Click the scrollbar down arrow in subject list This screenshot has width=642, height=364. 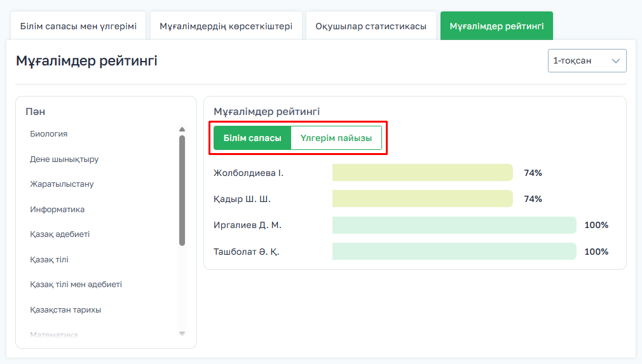coord(182,334)
